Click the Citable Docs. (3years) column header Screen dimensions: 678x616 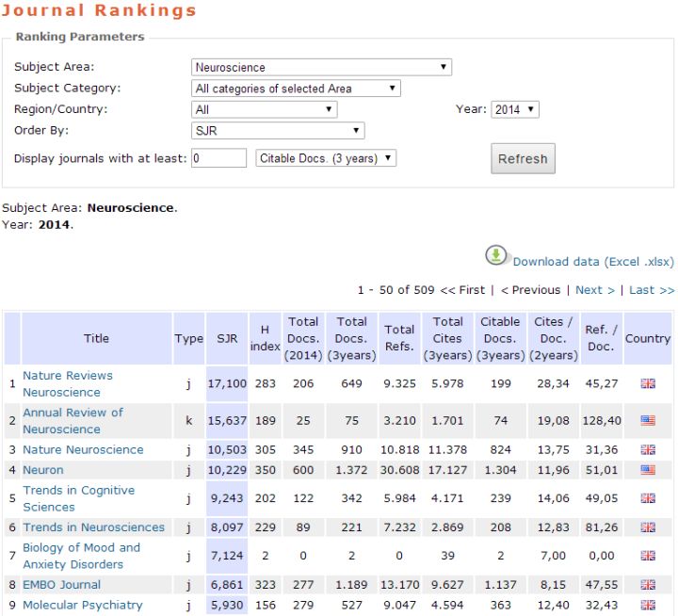(x=500, y=338)
